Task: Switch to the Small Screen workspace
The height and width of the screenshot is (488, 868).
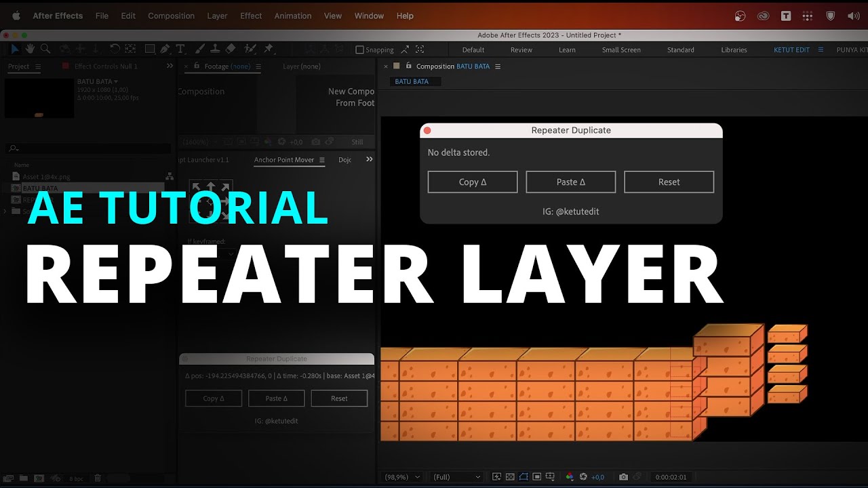Action: 621,49
